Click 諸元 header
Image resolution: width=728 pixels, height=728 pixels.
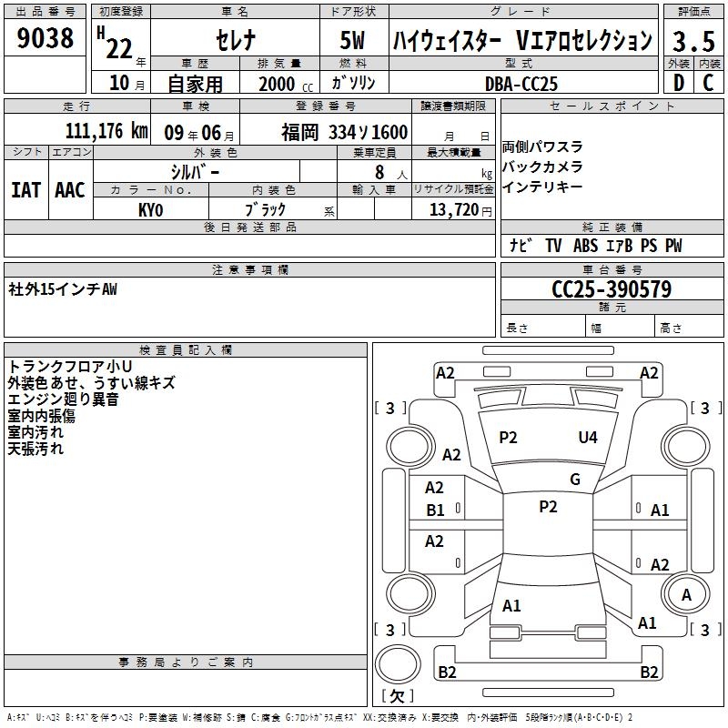(x=612, y=308)
